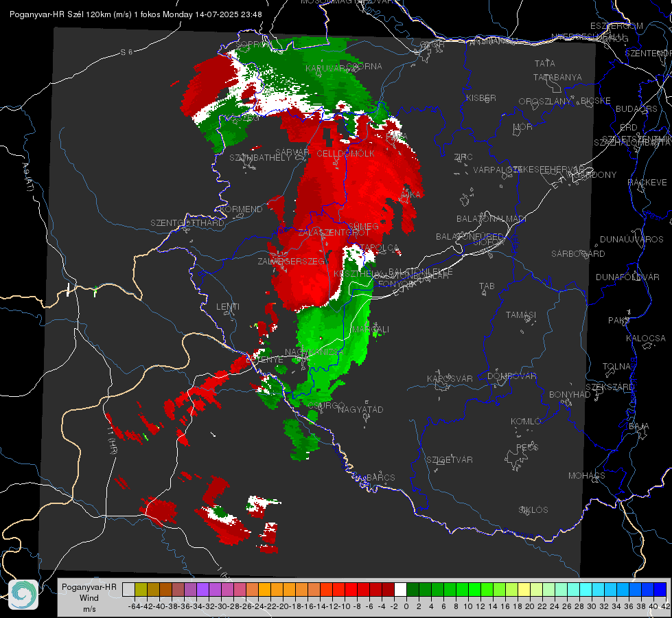Image resolution: width=672 pixels, height=618 pixels.
Task: Click the TOLNA town label
Action: click(616, 367)
